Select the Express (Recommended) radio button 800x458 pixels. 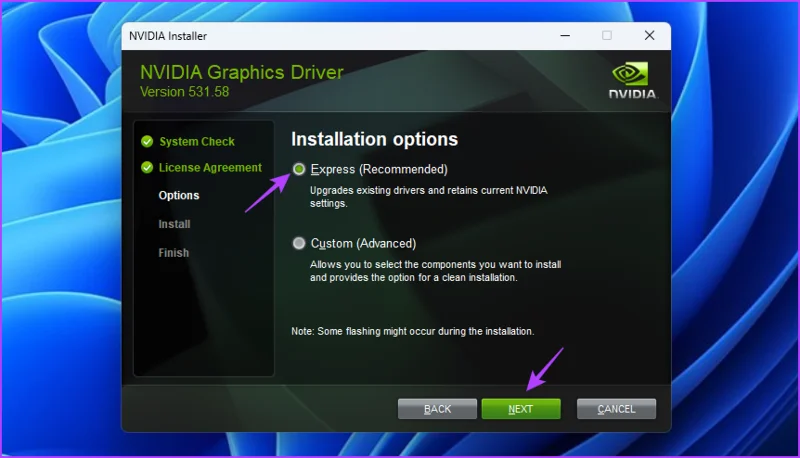pos(299,169)
